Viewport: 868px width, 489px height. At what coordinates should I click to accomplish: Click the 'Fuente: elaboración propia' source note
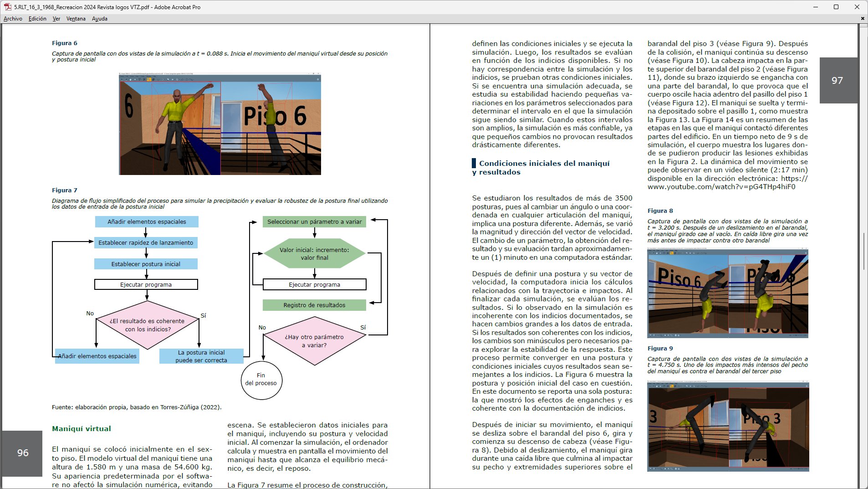tap(137, 407)
